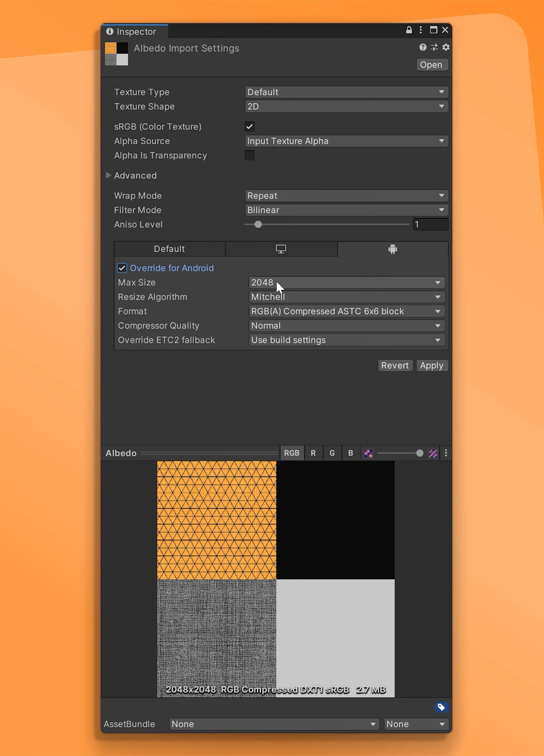Screen dimensions: 544x756
Task: Open the Filter Mode dropdown
Action: (346, 210)
